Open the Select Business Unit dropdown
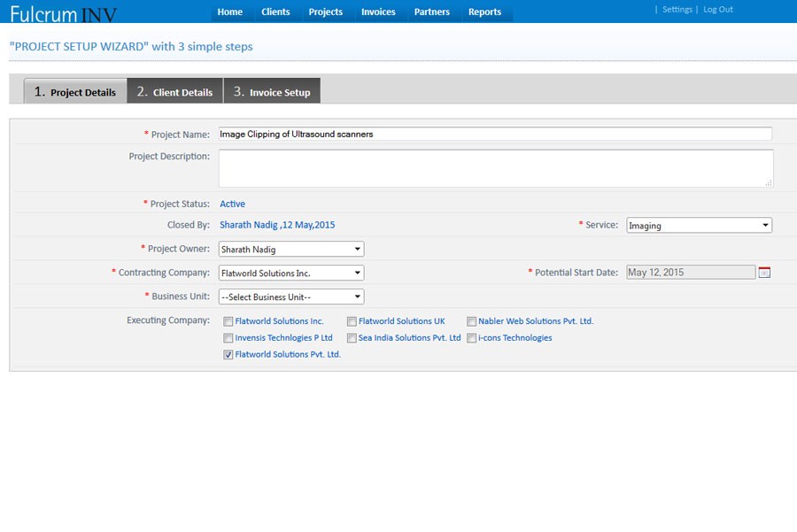797x532 pixels. 290,297
